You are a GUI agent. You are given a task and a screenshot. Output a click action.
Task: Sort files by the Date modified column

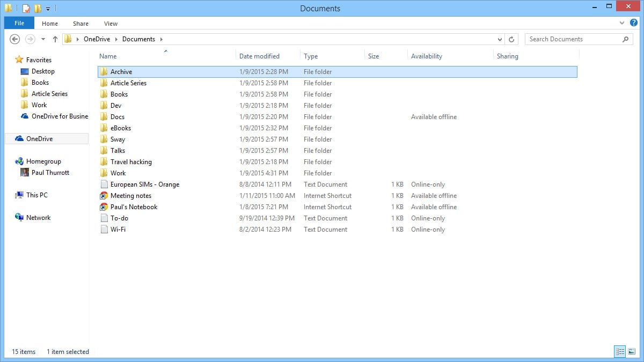[259, 56]
